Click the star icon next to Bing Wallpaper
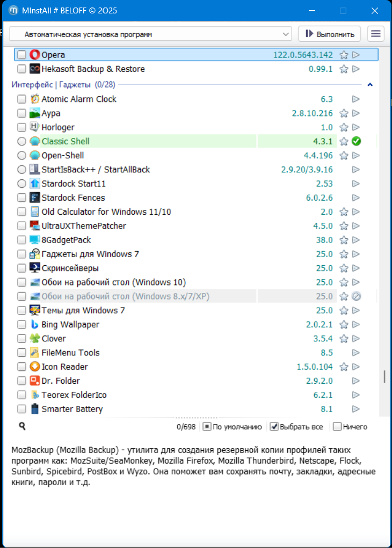 tap(344, 325)
